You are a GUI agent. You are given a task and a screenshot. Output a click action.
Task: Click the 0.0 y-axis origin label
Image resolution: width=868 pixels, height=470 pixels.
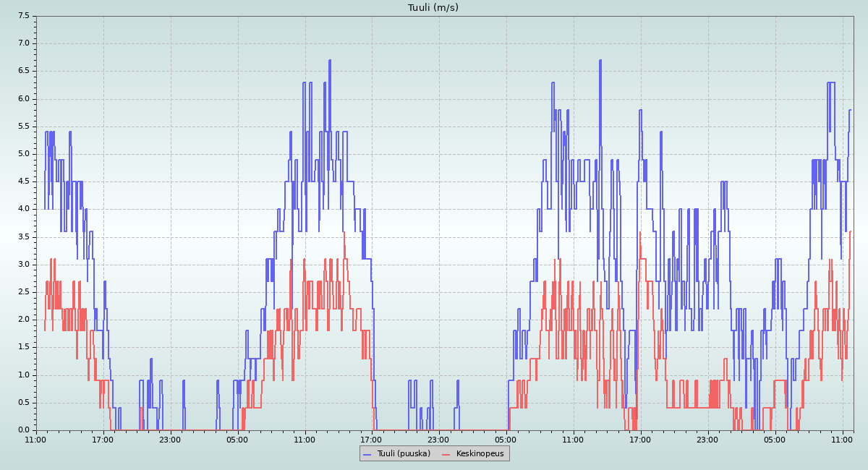tap(23, 430)
